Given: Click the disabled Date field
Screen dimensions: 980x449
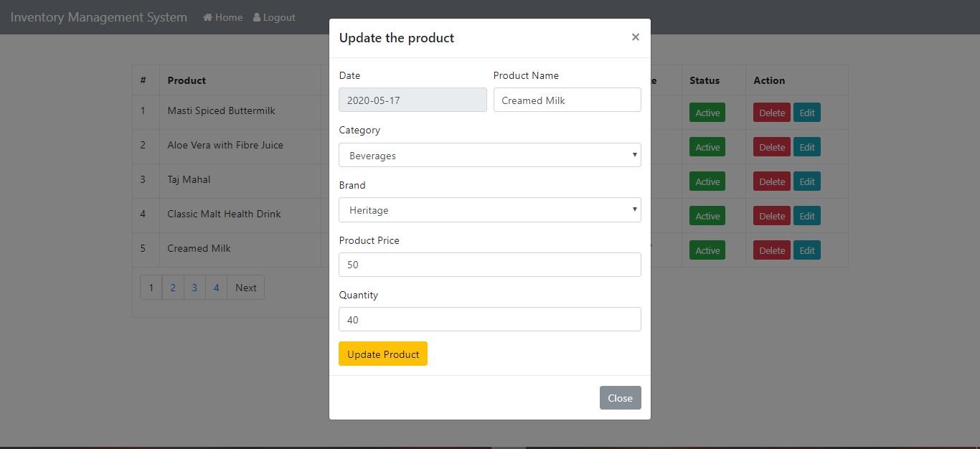Looking at the screenshot, I should 413,100.
